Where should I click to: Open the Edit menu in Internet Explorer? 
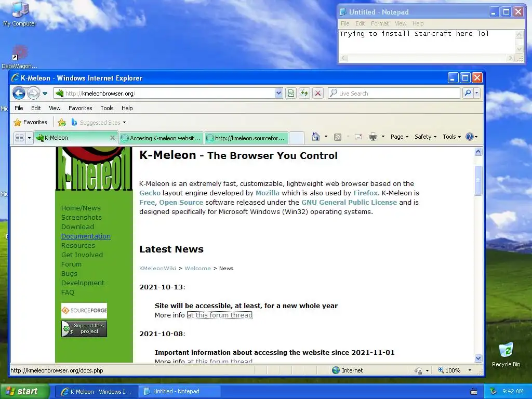pyautogui.click(x=36, y=108)
